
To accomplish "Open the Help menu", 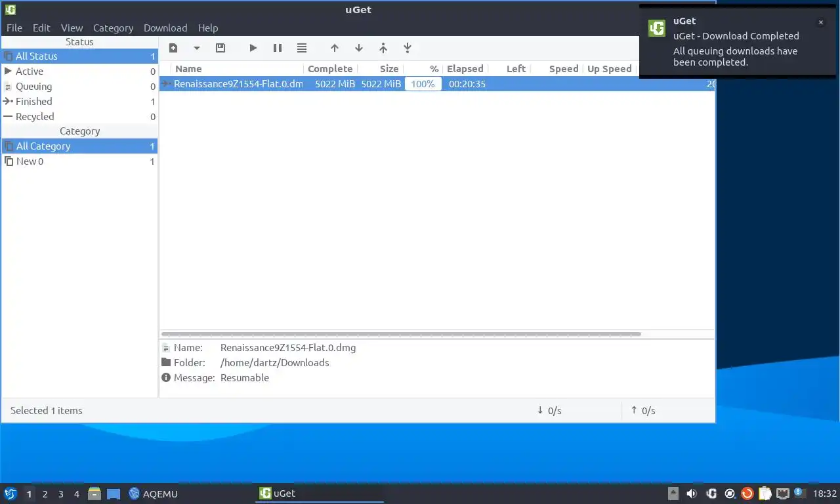I will 208,28.
